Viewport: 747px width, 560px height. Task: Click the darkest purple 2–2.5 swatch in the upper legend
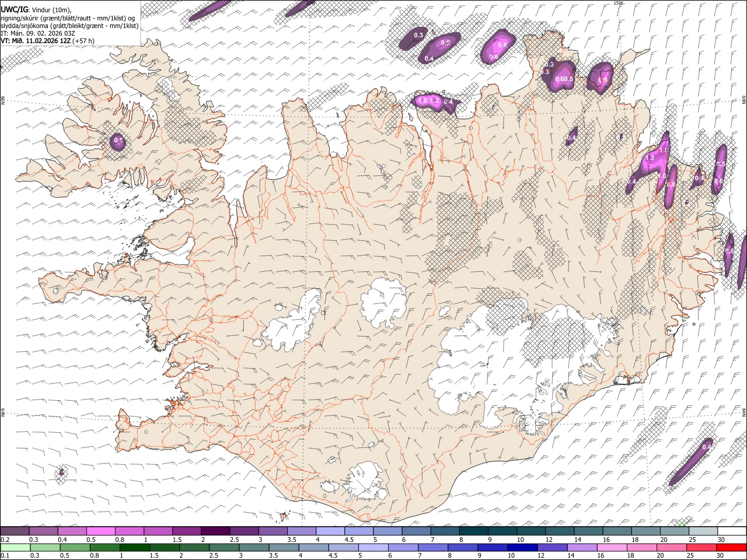pyautogui.click(x=215, y=531)
